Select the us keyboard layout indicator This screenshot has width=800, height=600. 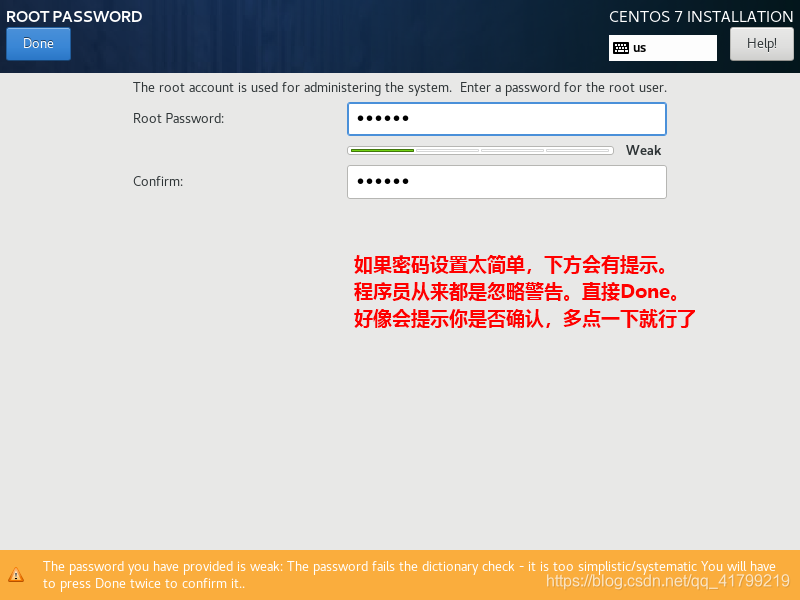tap(662, 48)
